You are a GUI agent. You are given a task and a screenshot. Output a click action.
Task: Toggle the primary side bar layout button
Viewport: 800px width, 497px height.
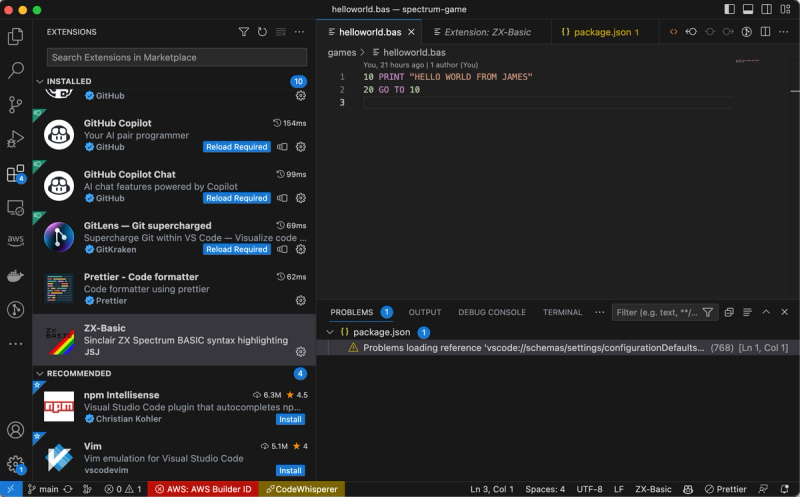[730, 9]
